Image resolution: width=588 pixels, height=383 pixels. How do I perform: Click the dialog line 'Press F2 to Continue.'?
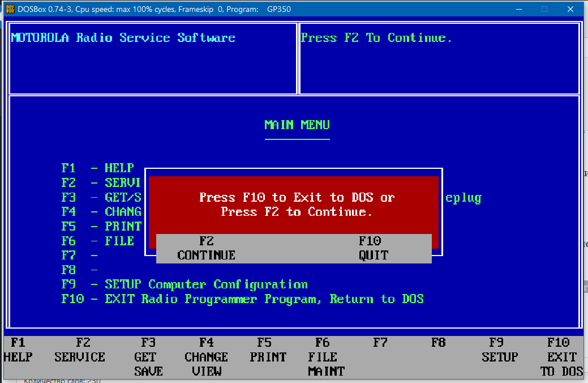pyautogui.click(x=297, y=212)
